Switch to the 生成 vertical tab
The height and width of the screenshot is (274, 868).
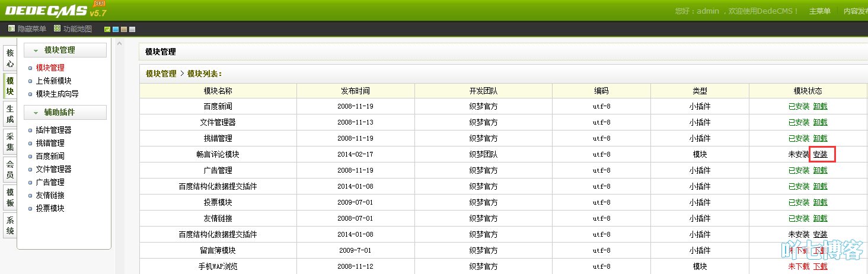10,113
